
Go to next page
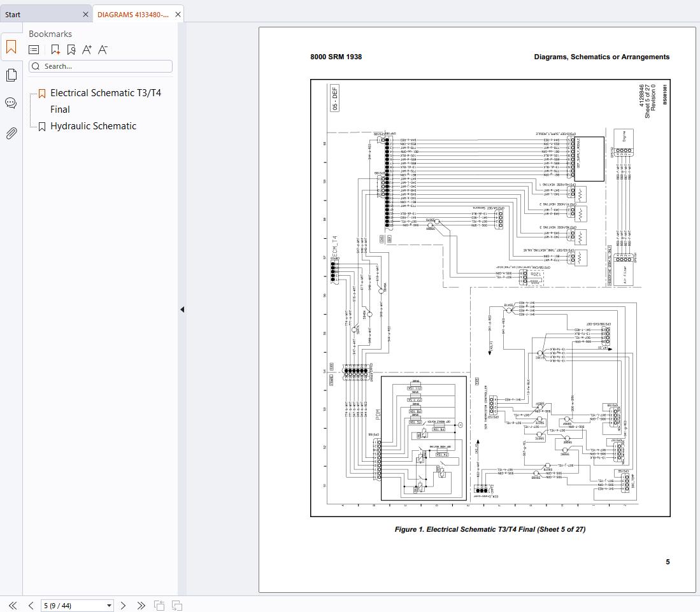123,605
